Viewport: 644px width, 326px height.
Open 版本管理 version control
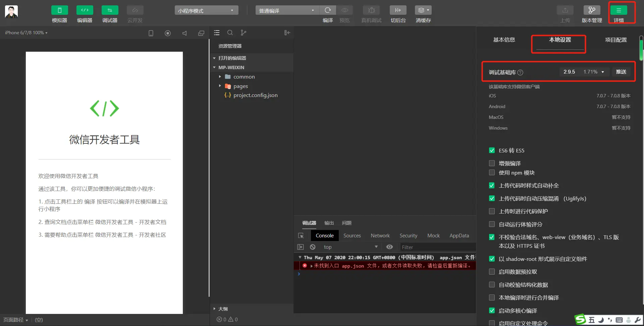point(592,10)
